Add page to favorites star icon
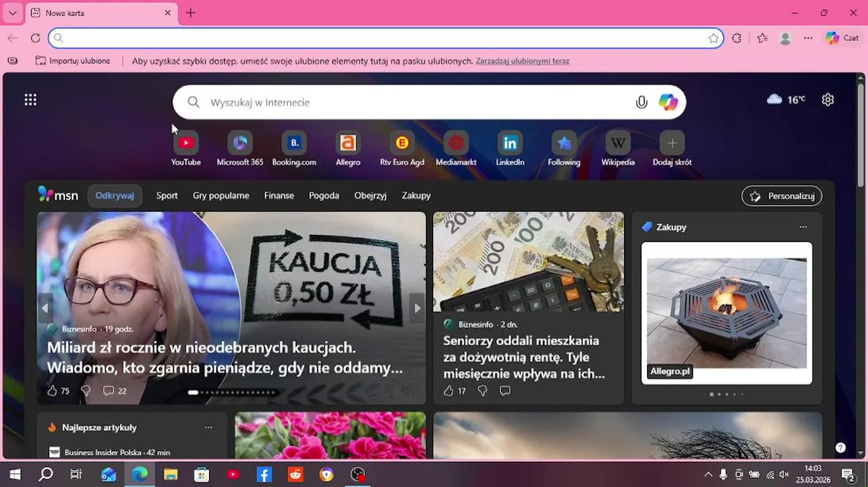 point(713,39)
